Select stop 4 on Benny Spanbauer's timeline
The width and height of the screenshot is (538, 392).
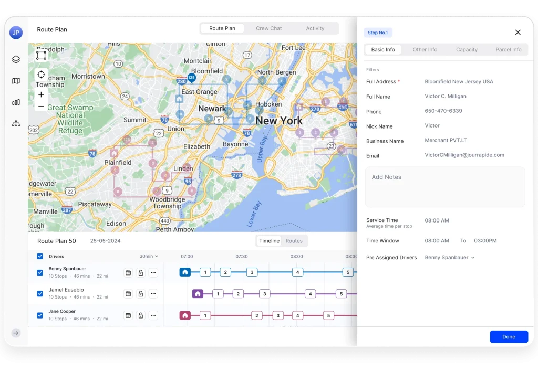point(297,272)
